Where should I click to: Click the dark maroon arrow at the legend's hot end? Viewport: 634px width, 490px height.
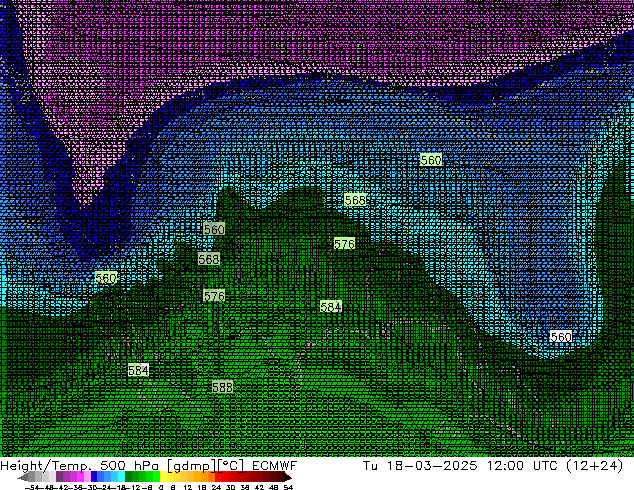[287, 477]
